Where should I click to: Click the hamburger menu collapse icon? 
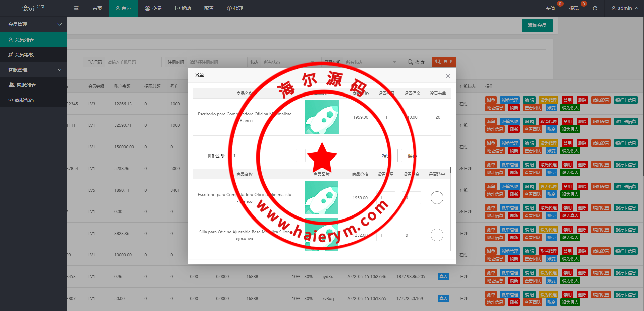click(x=76, y=8)
